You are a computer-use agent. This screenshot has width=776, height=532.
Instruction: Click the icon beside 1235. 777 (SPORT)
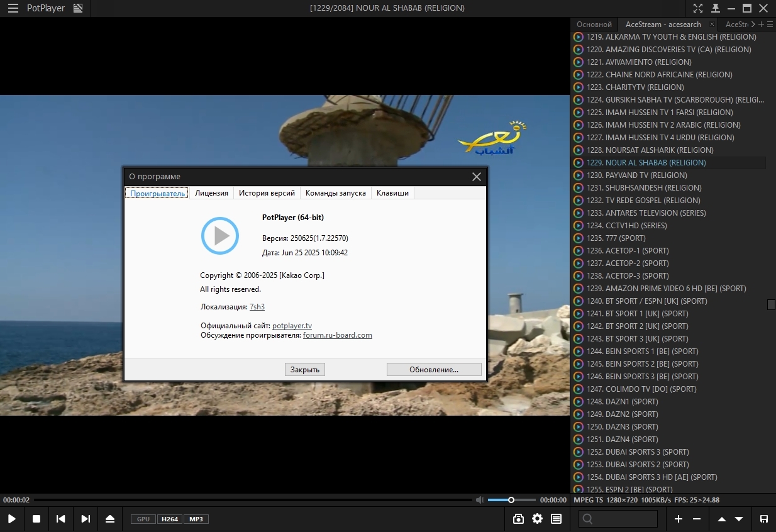pos(579,238)
